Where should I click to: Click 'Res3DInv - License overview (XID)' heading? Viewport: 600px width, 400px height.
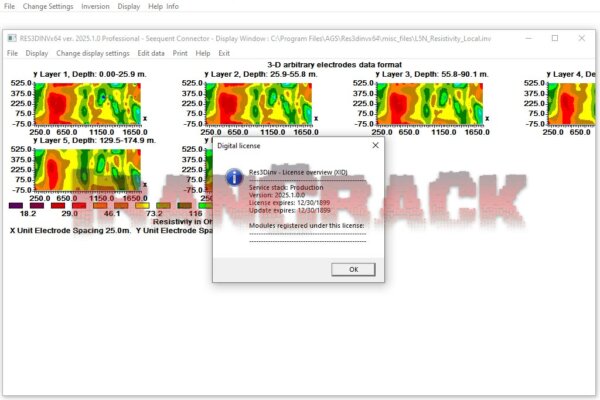pos(298,172)
